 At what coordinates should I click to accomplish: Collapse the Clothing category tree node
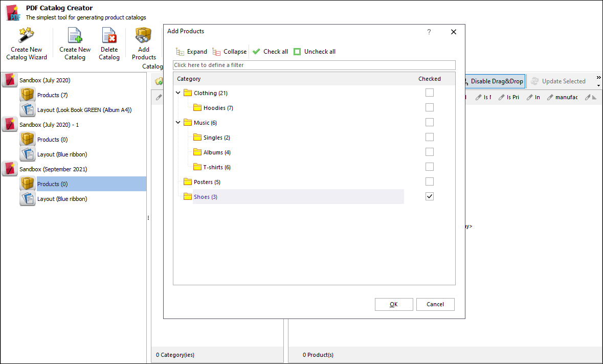tap(178, 93)
